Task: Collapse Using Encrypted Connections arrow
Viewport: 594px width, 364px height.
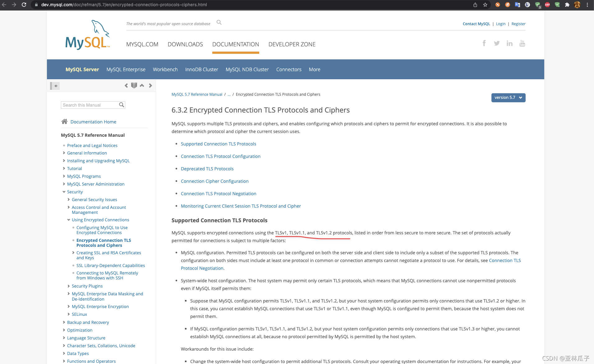Action: [x=68, y=220]
